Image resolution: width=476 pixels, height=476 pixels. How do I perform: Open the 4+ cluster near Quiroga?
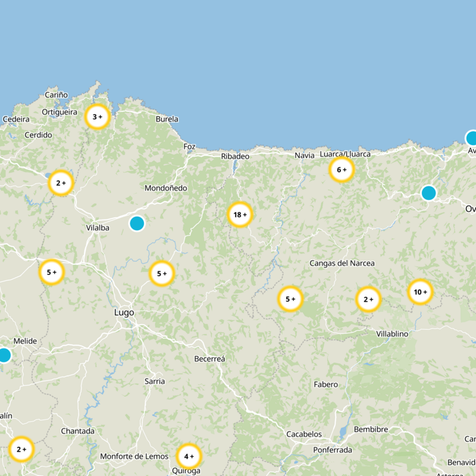pyautogui.click(x=189, y=456)
